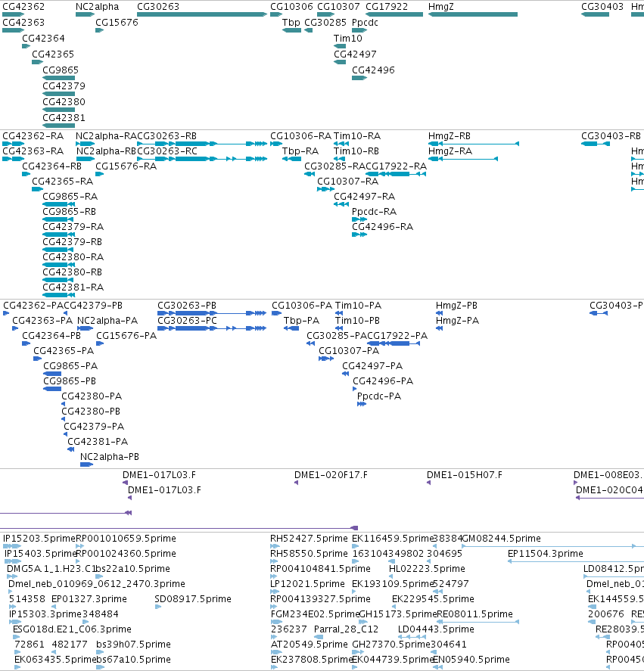Select transcript CG42380-RB

[73, 272]
